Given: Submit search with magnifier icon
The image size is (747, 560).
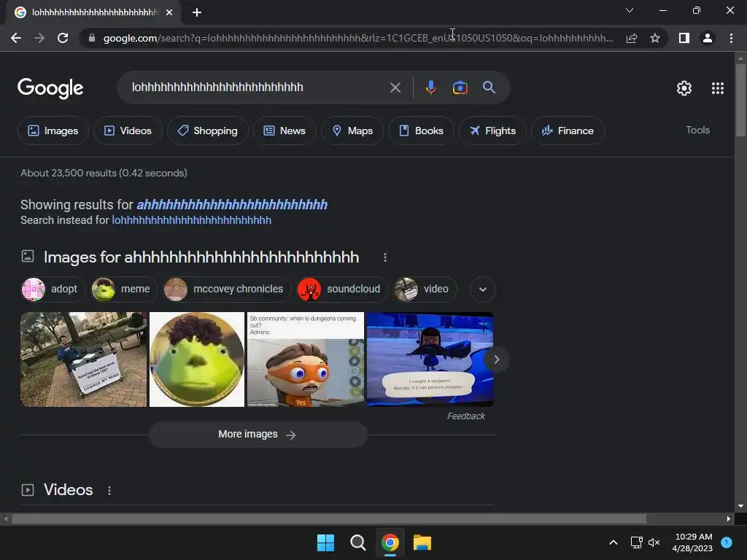Looking at the screenshot, I should tap(489, 87).
